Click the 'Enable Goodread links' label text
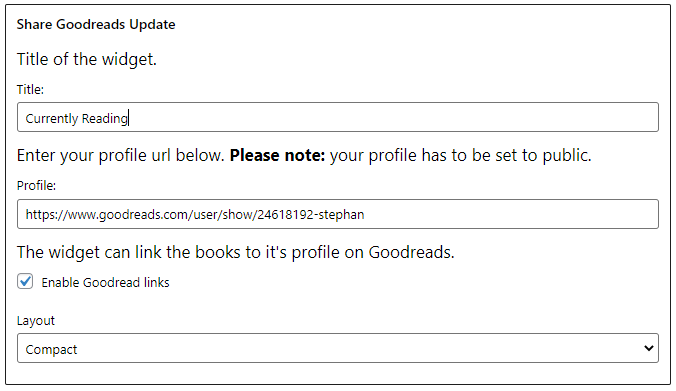This screenshot has height=391, width=676. 105,282
